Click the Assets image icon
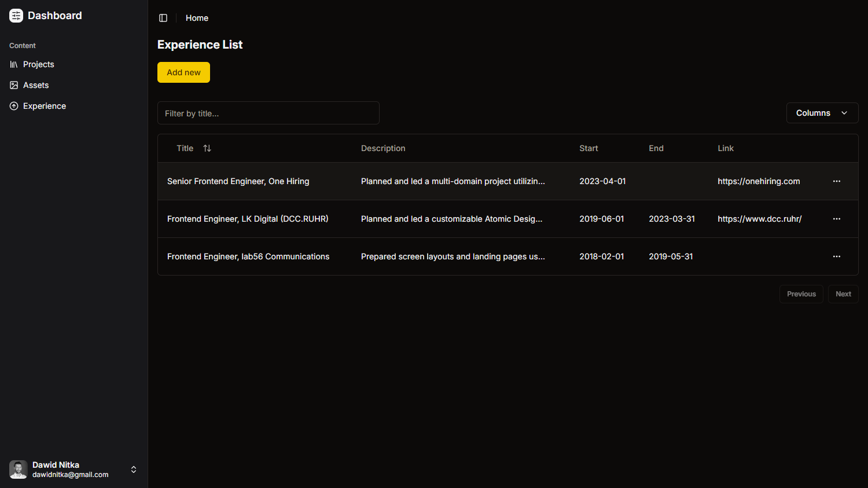The height and width of the screenshot is (488, 868). point(14,85)
